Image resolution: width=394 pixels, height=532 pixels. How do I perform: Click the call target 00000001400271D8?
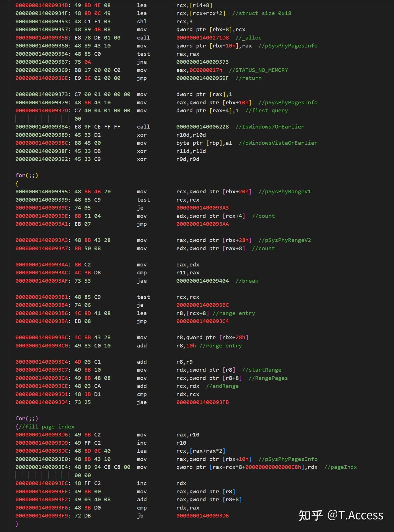202,38
